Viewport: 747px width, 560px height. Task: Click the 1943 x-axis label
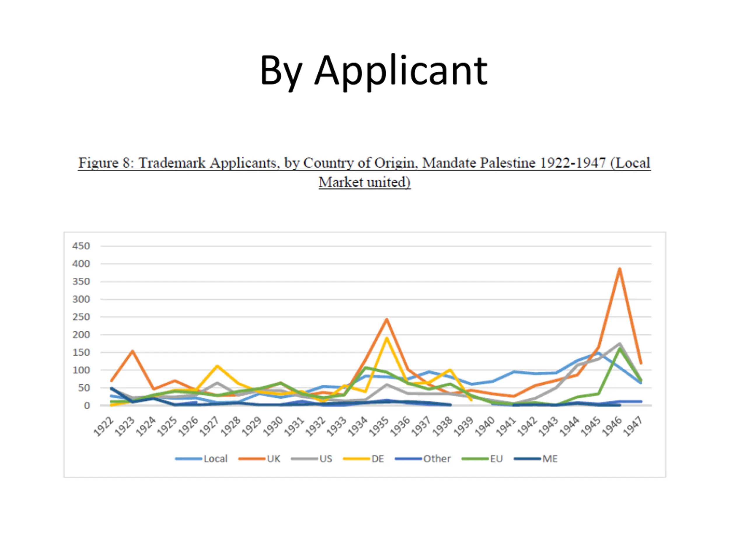click(x=549, y=427)
